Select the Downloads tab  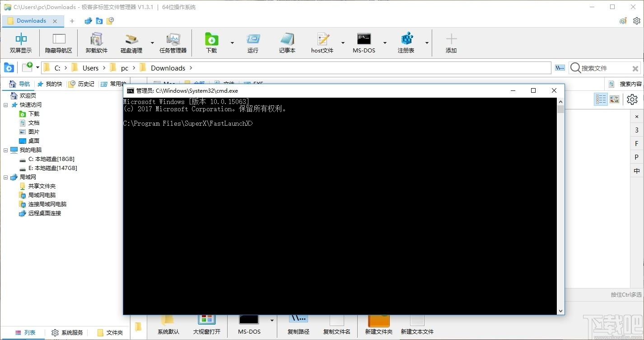point(32,21)
